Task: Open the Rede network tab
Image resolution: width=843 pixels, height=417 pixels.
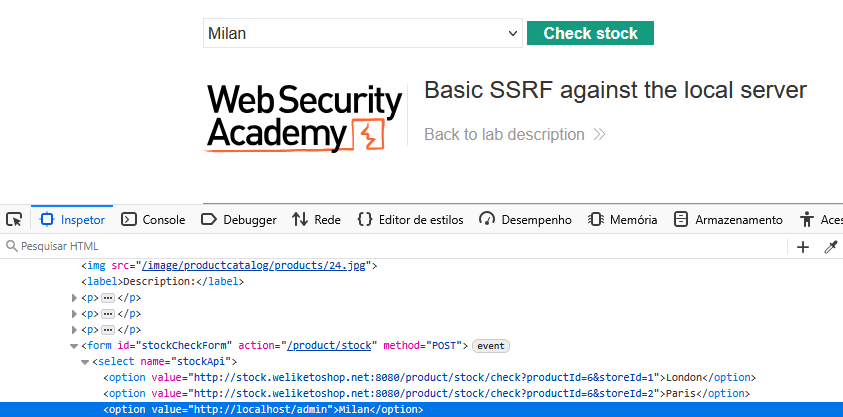Action: click(x=316, y=220)
